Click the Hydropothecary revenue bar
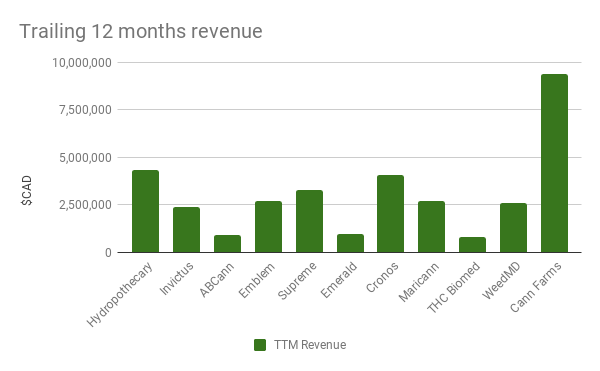Viewport: 600px width, 371px height. point(145,211)
